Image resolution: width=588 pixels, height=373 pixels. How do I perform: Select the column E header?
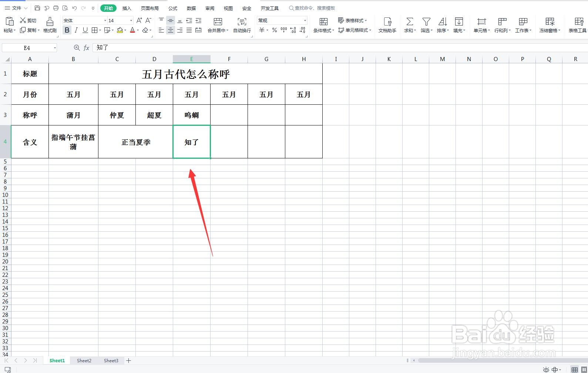tap(192, 59)
